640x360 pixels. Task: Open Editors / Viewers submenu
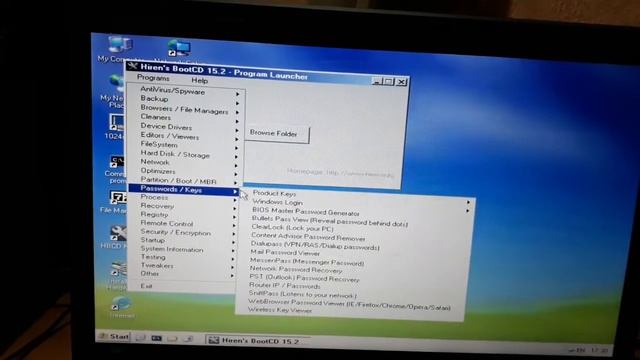click(x=187, y=136)
